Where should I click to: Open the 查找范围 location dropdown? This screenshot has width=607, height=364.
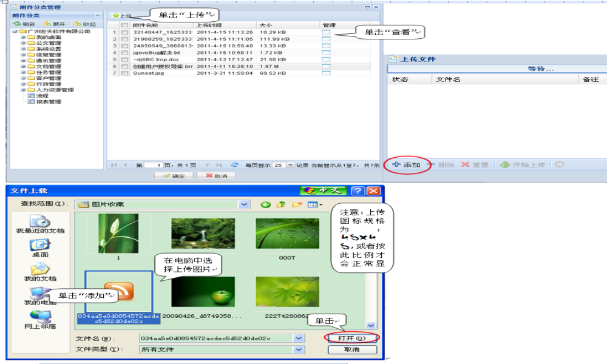(244, 204)
